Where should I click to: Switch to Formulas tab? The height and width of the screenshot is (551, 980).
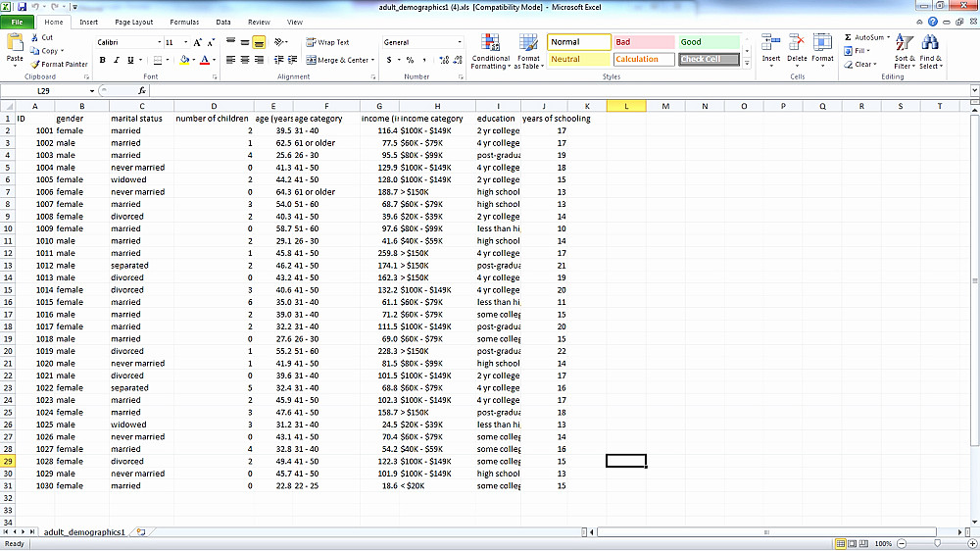184,22
